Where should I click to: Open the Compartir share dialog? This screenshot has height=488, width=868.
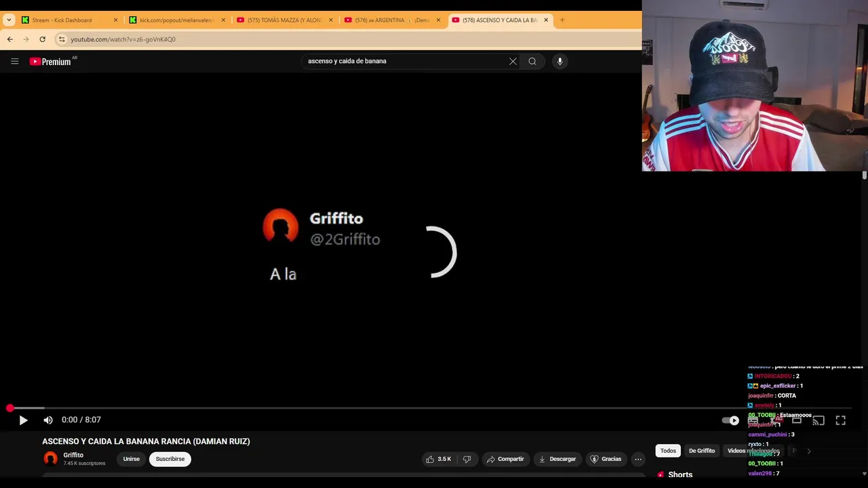pyautogui.click(x=505, y=459)
